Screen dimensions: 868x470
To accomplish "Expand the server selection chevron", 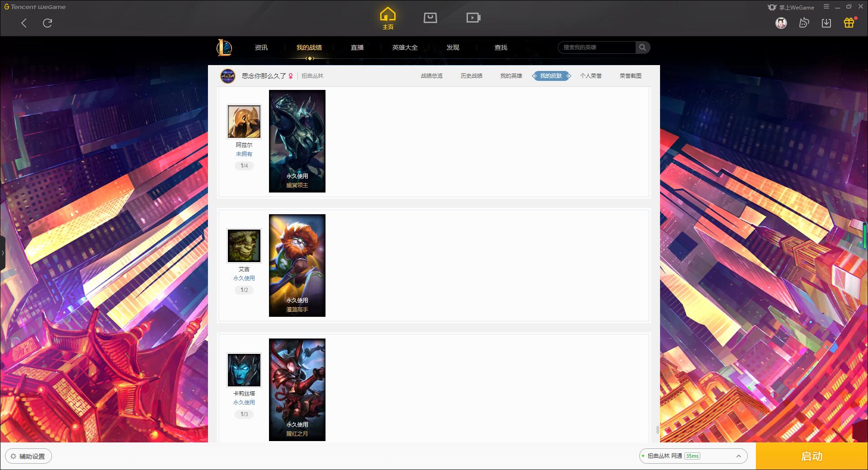I will coord(739,456).
